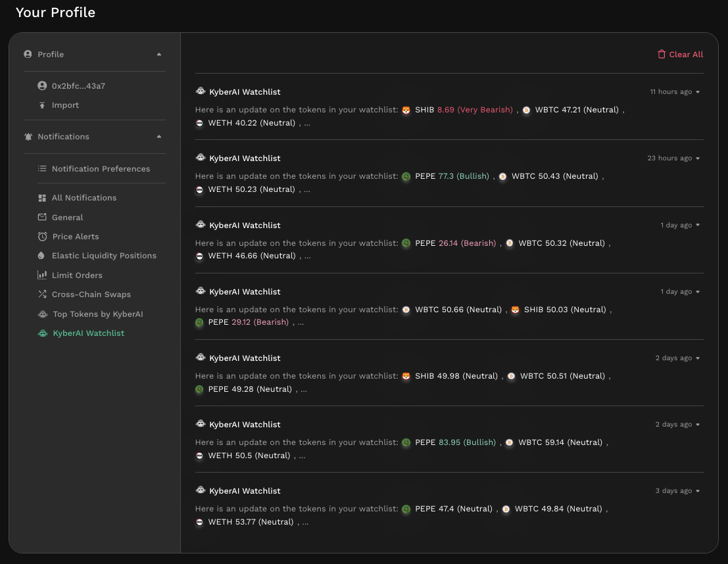Expand the 23 hours ago notification

[x=698, y=158]
